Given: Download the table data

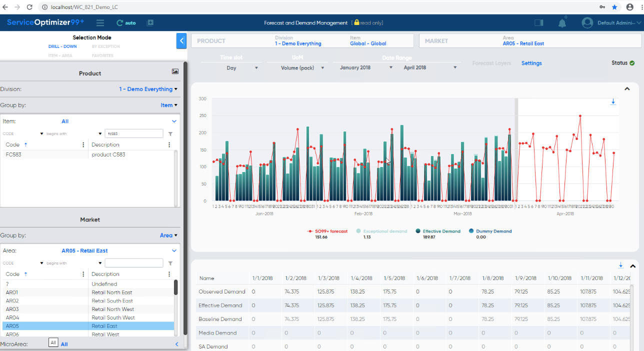Looking at the screenshot, I should 621,265.
